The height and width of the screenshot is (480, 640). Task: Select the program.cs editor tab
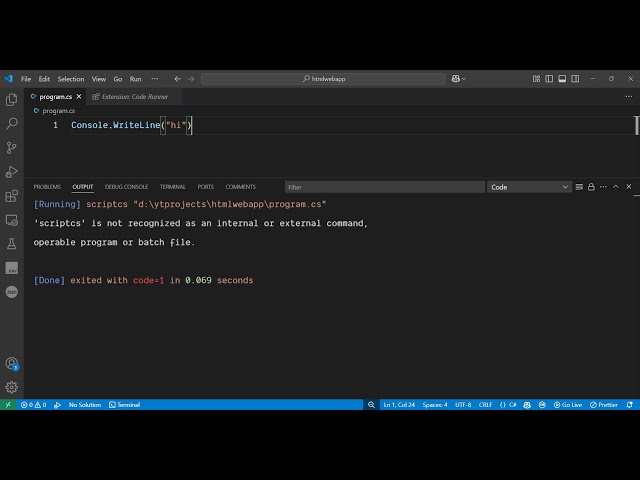pyautogui.click(x=56, y=97)
